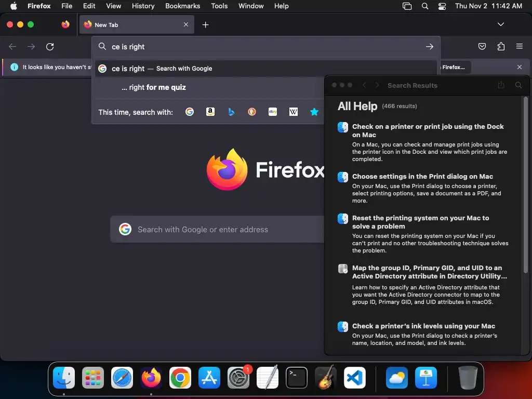The height and width of the screenshot is (399, 532).
Task: Expand the list all tabs chevron
Action: [500, 24]
